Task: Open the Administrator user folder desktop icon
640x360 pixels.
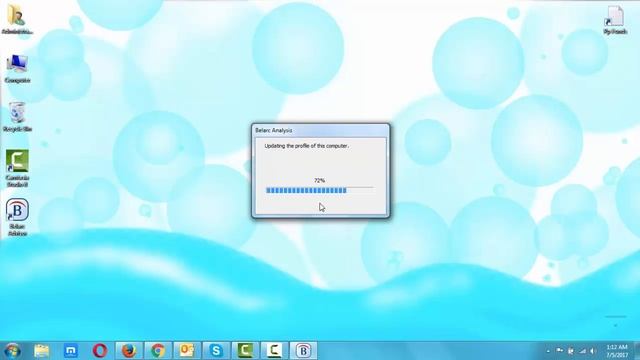Action: pos(17,19)
